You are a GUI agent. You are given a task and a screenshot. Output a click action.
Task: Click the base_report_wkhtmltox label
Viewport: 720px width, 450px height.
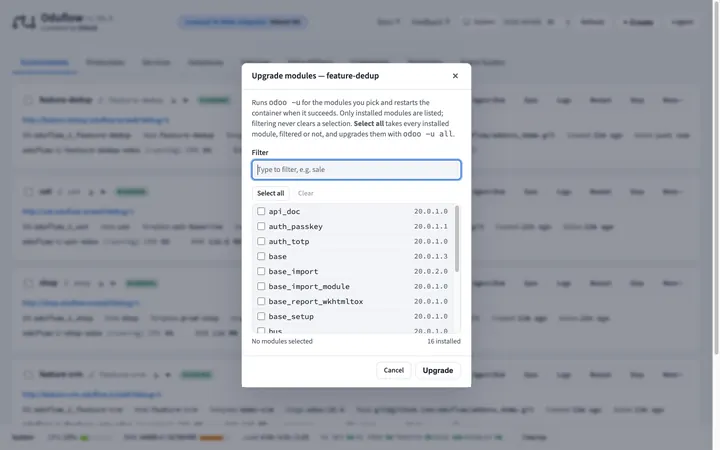[x=316, y=302]
